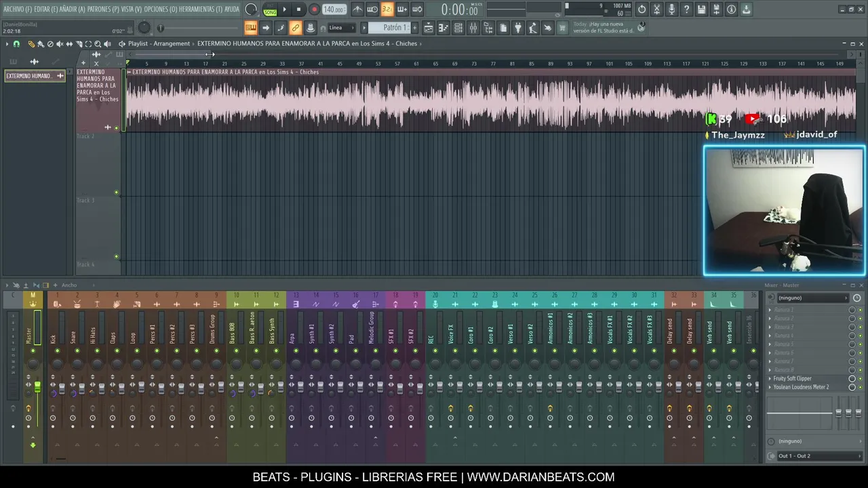Open the Browser panel icon
Viewport: 868px width, 488px height.
pos(488,28)
